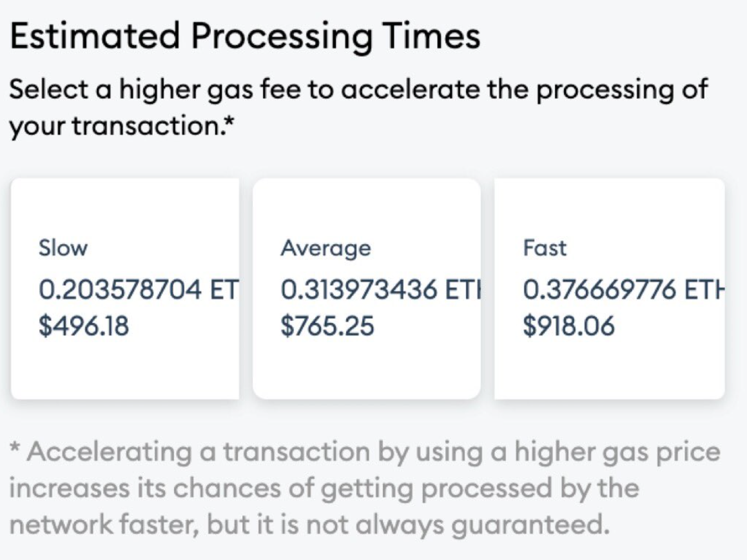Click the "Fast" speed label

[x=545, y=248]
